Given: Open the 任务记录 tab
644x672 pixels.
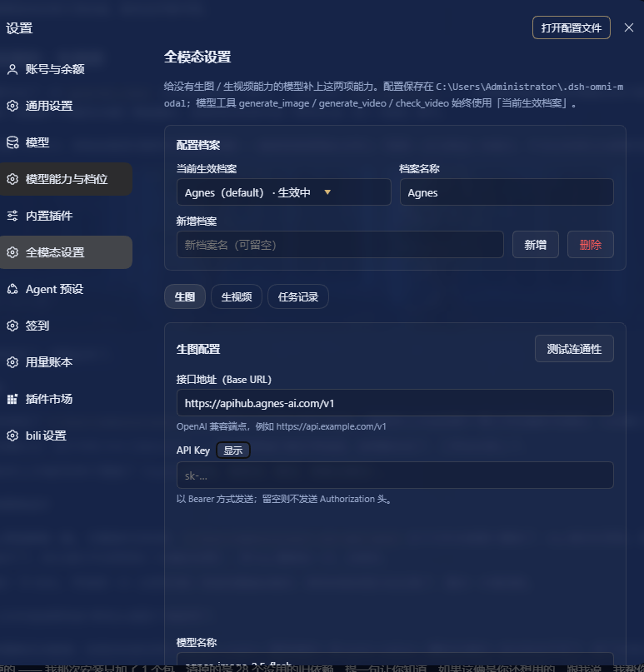Looking at the screenshot, I should (298, 296).
